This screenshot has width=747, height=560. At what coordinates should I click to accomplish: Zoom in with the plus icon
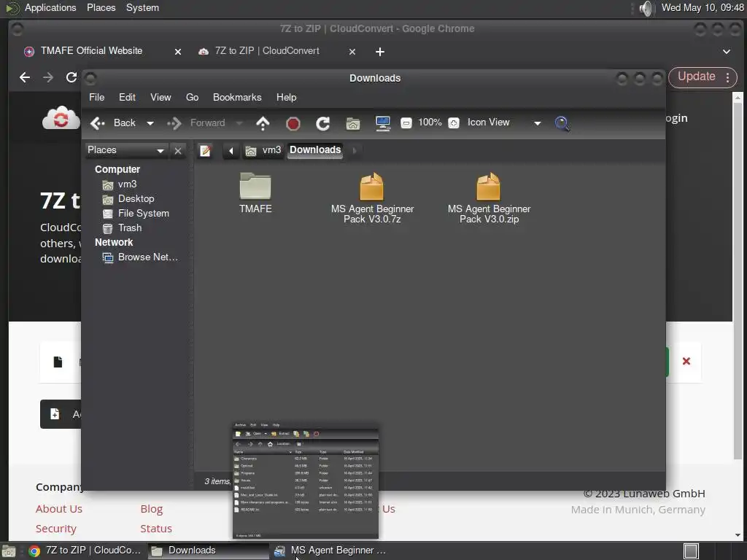pyautogui.click(x=454, y=123)
